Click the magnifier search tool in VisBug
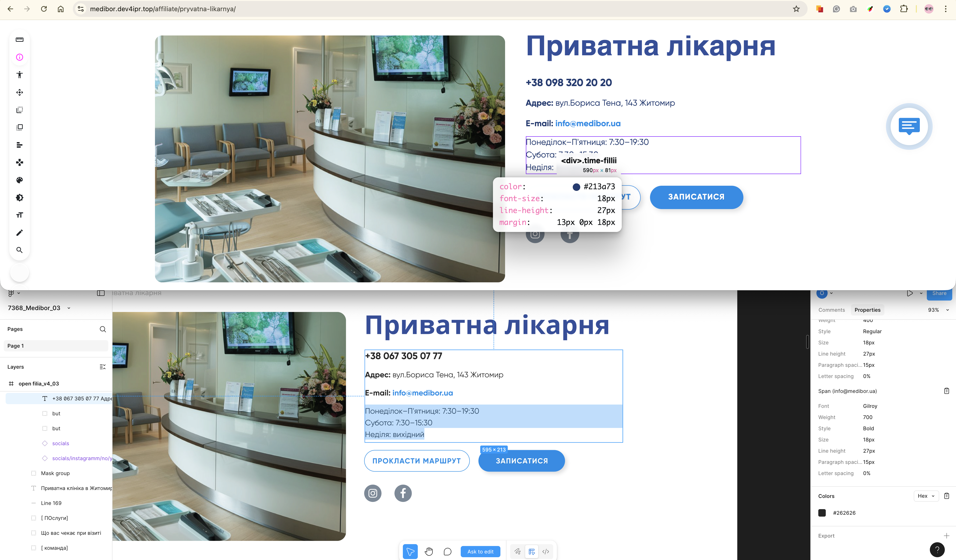956x560 pixels. tap(19, 250)
